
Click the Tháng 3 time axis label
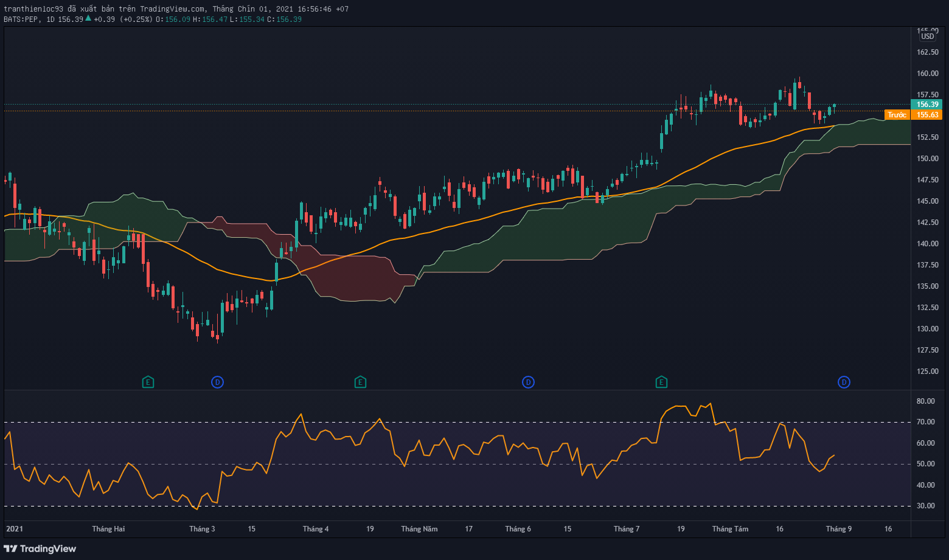202,529
